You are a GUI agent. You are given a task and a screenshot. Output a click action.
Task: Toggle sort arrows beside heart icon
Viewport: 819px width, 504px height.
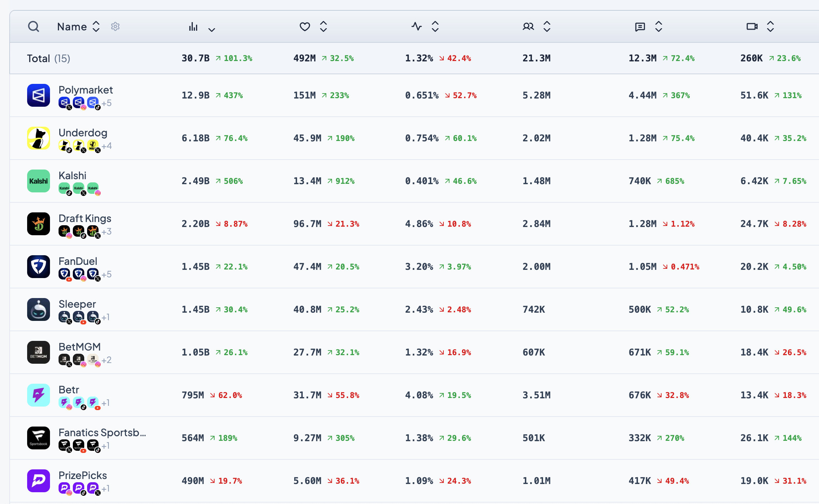323,26
